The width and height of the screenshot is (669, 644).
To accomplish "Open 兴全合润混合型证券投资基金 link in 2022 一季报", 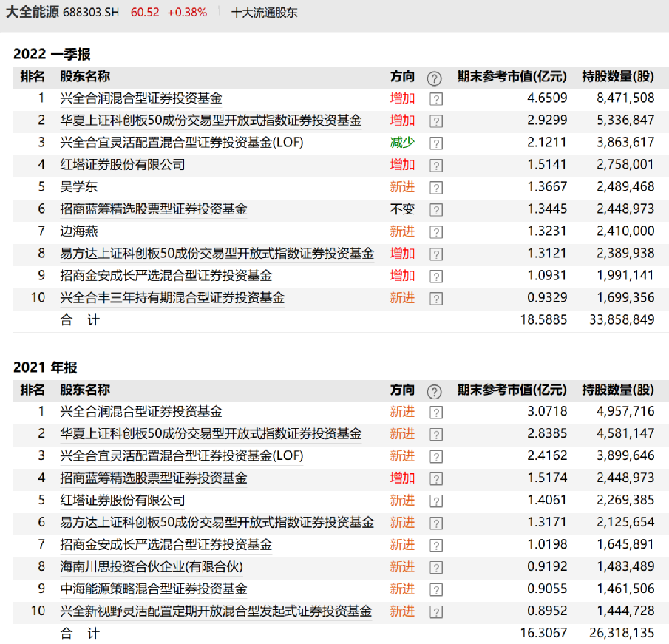I will click(140, 98).
